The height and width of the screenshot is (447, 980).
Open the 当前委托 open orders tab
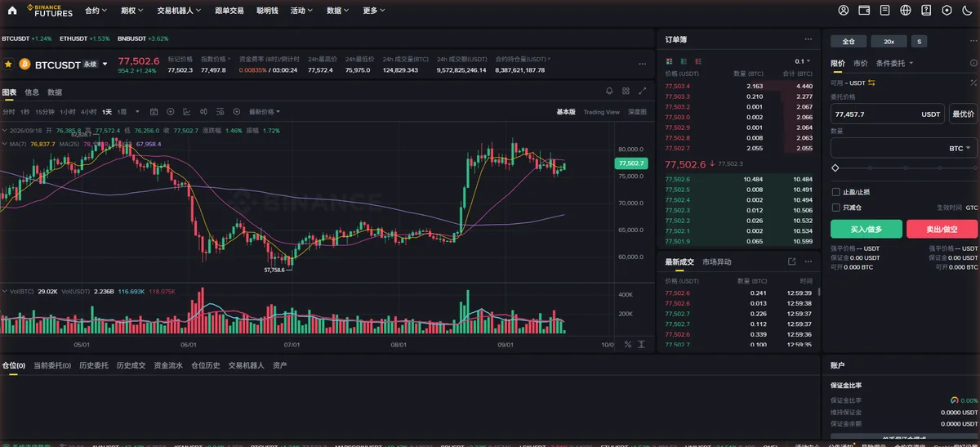52,365
